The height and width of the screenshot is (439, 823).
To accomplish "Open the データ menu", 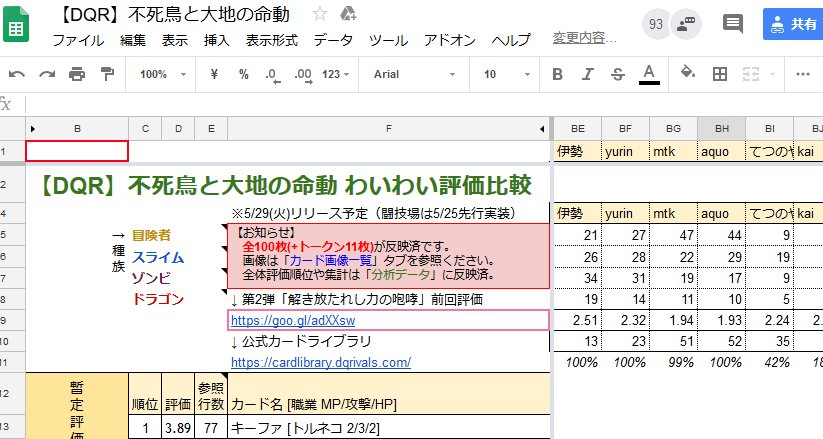I will click(x=333, y=40).
